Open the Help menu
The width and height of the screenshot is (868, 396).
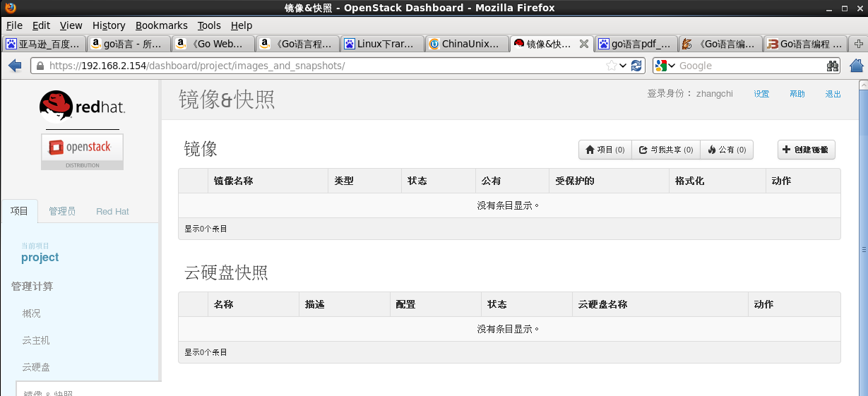tap(242, 25)
